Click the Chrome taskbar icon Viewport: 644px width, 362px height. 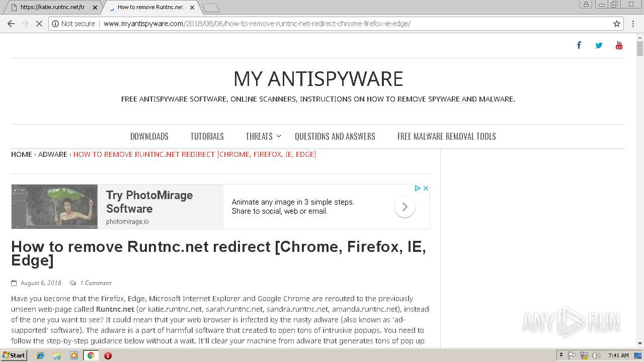(x=91, y=355)
